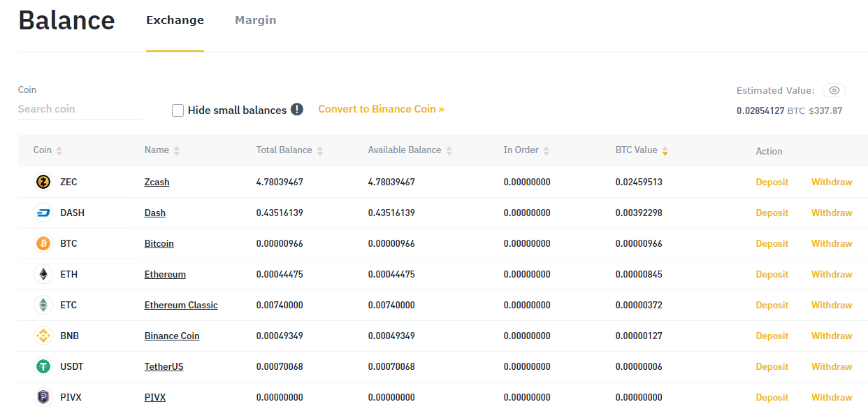Switch to the Margin tab
This screenshot has width=868, height=409.
pos(255,20)
